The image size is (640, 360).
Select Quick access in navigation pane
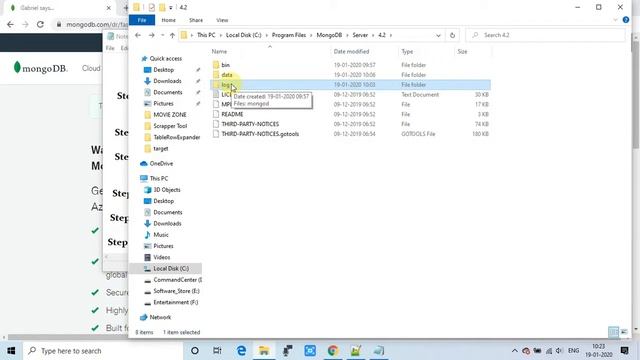pos(165,59)
